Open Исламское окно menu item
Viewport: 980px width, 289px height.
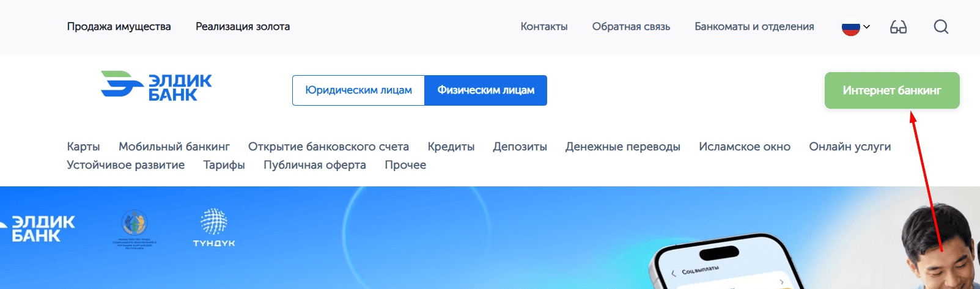coord(745,147)
